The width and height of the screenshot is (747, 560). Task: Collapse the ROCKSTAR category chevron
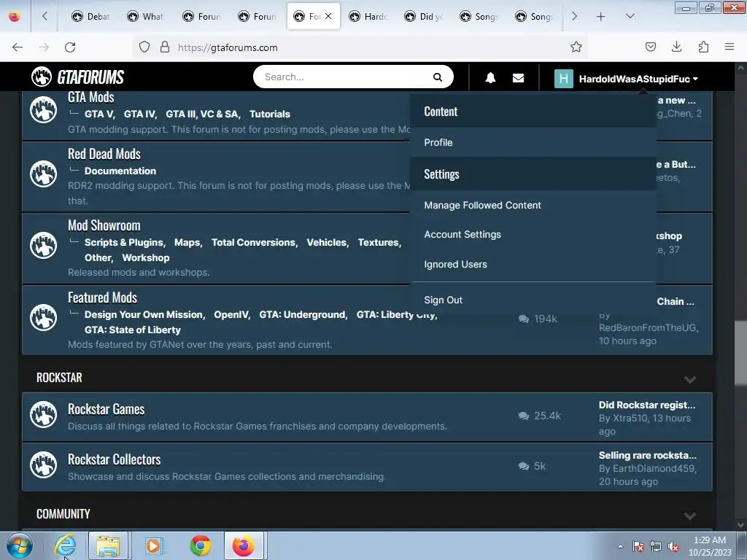click(690, 379)
